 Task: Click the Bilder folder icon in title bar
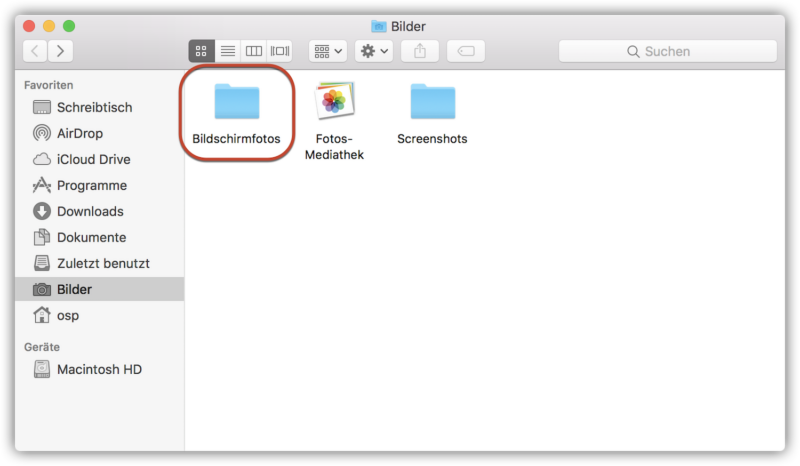[x=379, y=26]
